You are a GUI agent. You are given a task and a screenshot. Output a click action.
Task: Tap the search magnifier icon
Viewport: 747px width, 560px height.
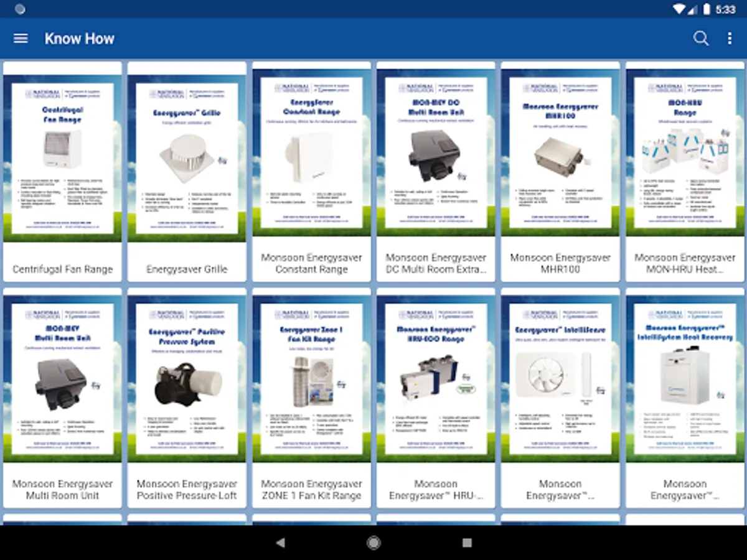pyautogui.click(x=701, y=39)
